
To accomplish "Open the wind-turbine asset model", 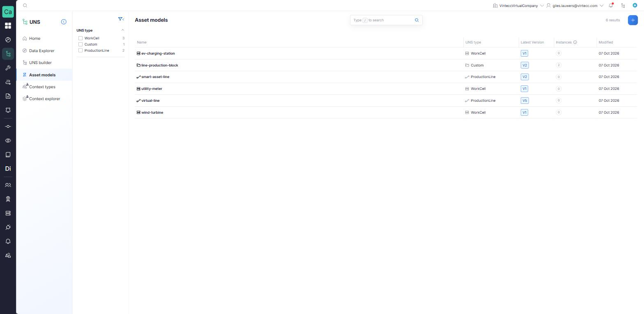I will click(x=152, y=112).
